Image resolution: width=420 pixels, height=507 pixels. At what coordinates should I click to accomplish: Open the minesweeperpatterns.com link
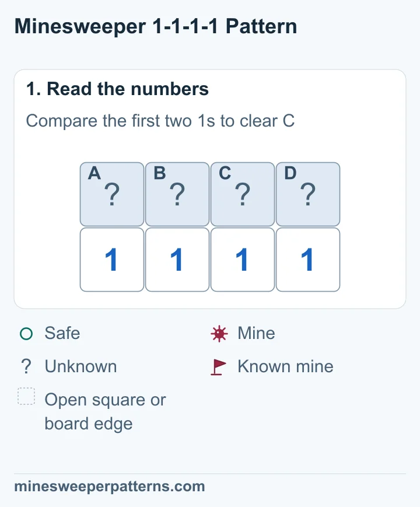coord(110,487)
